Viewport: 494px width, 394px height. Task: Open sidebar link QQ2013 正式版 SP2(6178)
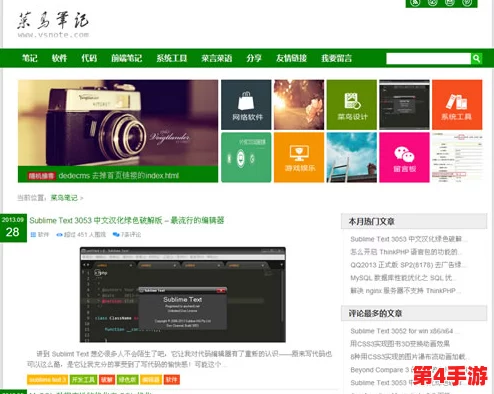tap(408, 265)
